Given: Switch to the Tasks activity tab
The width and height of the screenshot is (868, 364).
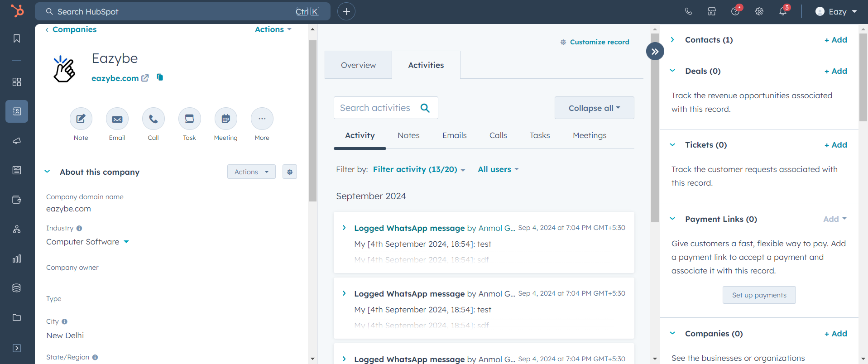Looking at the screenshot, I should click(540, 135).
